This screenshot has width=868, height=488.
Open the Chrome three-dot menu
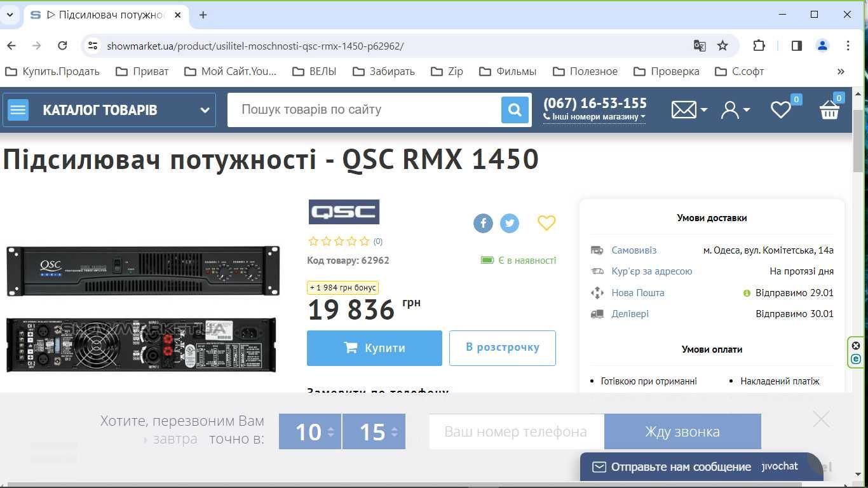[x=848, y=46]
